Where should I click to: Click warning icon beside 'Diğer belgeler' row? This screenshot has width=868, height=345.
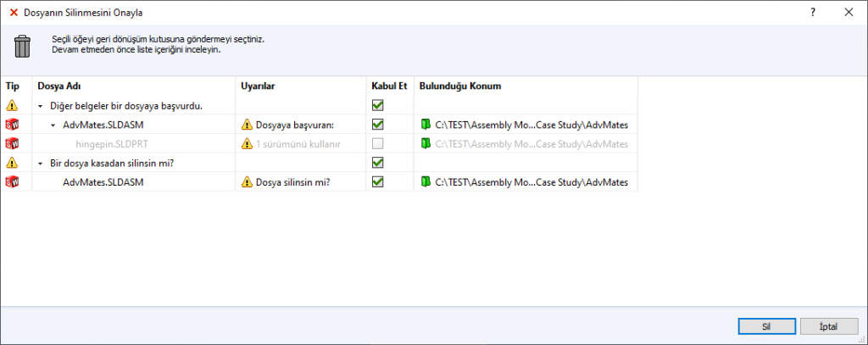tap(12, 106)
